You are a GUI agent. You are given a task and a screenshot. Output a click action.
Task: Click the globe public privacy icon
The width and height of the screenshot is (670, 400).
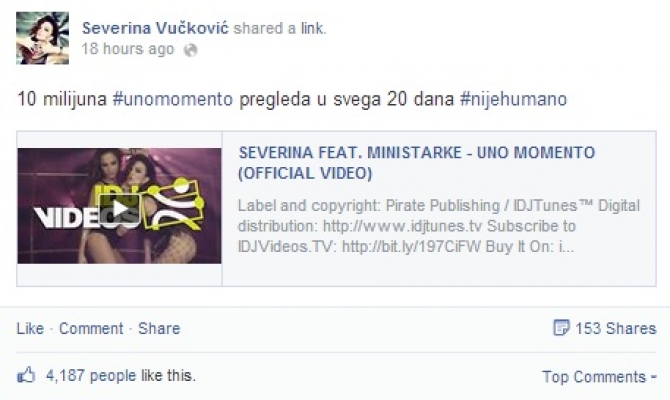tap(190, 50)
